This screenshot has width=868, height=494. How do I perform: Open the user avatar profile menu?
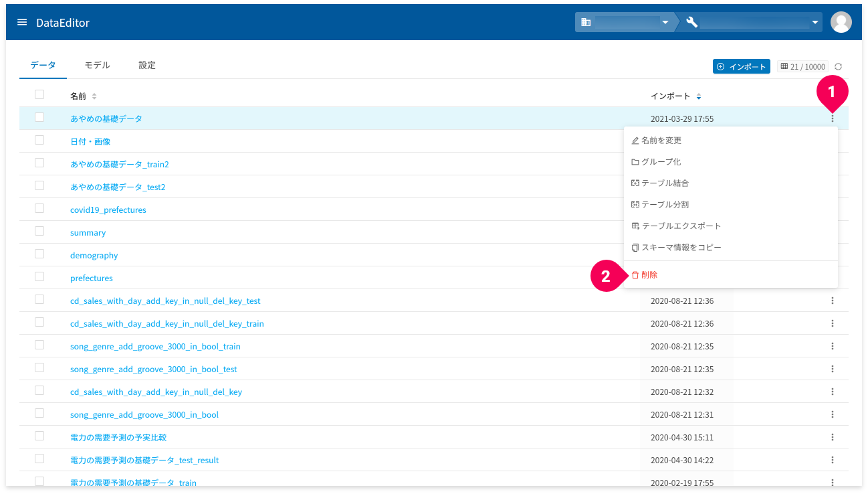[841, 22]
